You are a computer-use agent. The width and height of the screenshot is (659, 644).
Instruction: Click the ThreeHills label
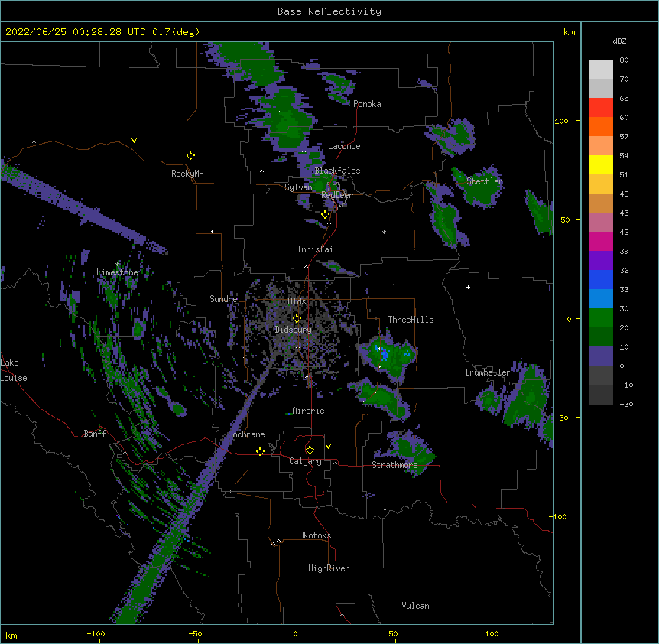pos(411,320)
